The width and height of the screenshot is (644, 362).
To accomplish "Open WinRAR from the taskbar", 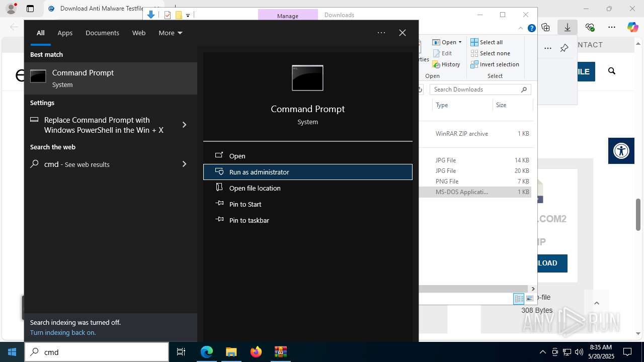I will 280,352.
